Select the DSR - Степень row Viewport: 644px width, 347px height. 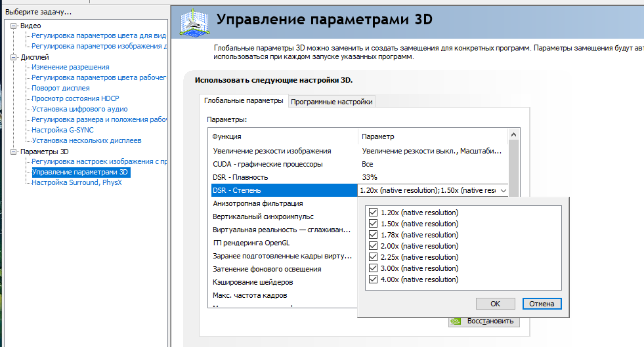(x=284, y=190)
